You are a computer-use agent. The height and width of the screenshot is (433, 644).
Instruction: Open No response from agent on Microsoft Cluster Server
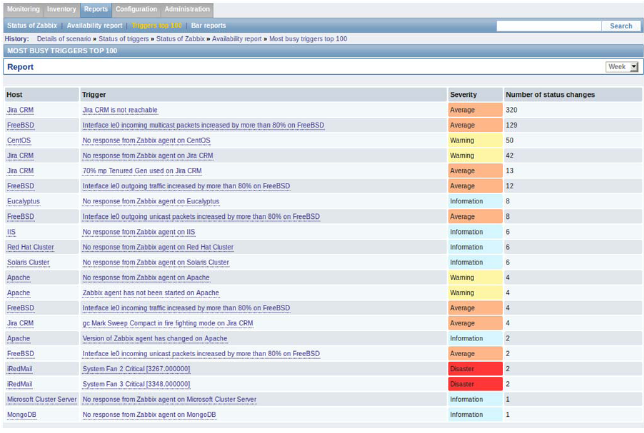169,399
